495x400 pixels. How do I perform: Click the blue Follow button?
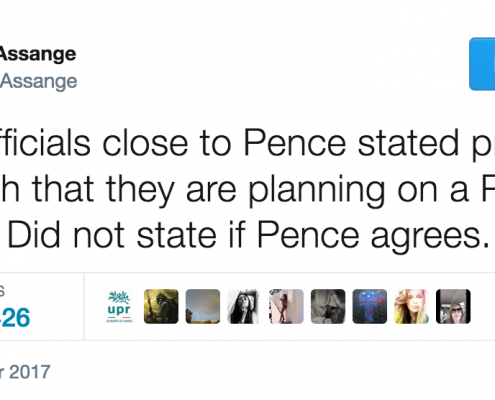coord(482,64)
